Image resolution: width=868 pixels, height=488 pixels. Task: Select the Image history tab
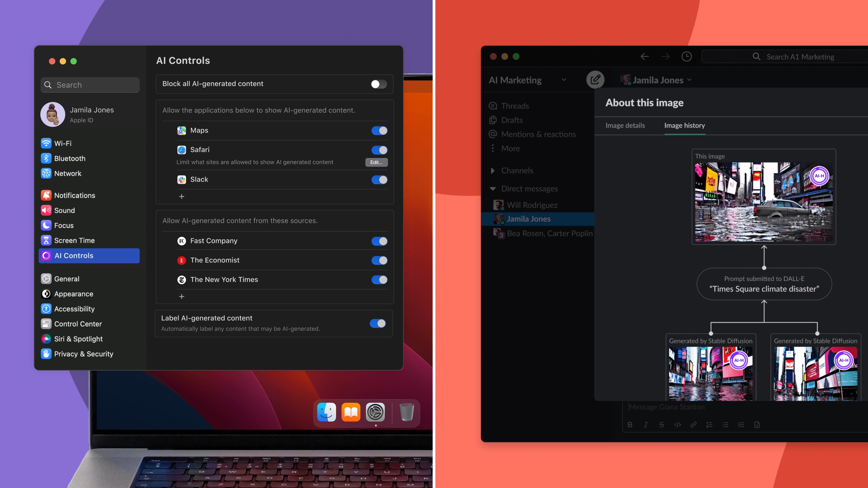click(x=684, y=125)
